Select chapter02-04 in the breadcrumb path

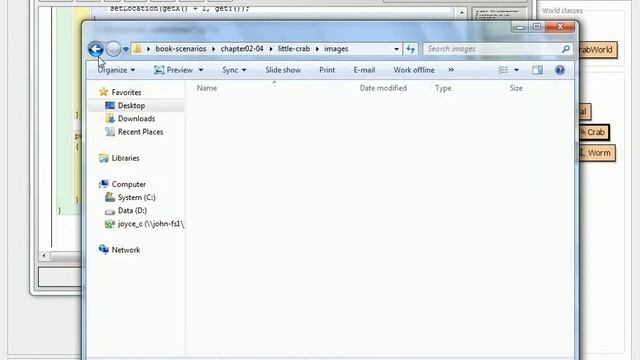tap(242, 49)
